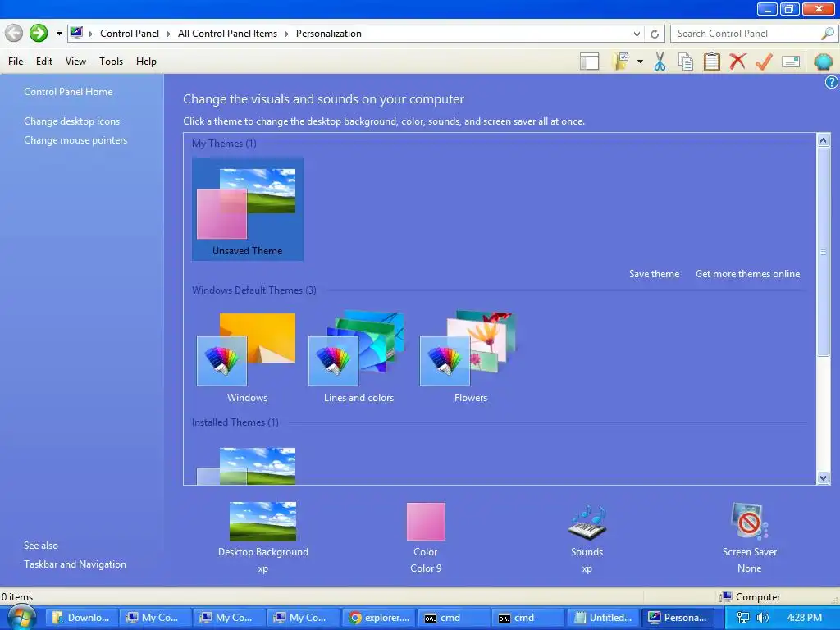The height and width of the screenshot is (630, 840).
Task: Open the View menu
Action: point(75,62)
